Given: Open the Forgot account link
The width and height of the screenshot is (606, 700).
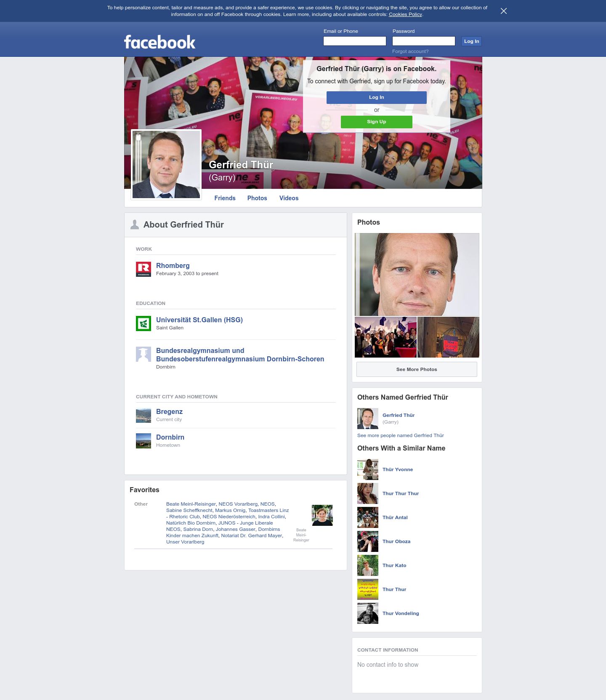Looking at the screenshot, I should pos(410,51).
